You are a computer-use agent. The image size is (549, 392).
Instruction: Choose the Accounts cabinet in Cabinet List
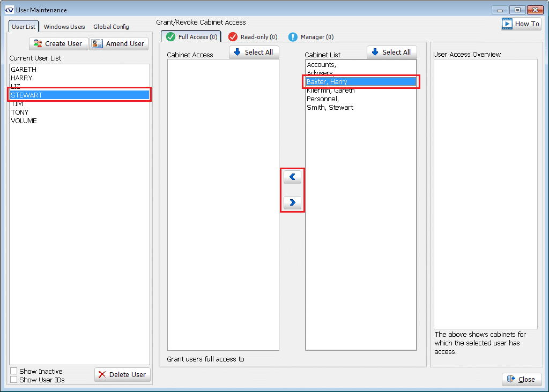pyautogui.click(x=361, y=65)
